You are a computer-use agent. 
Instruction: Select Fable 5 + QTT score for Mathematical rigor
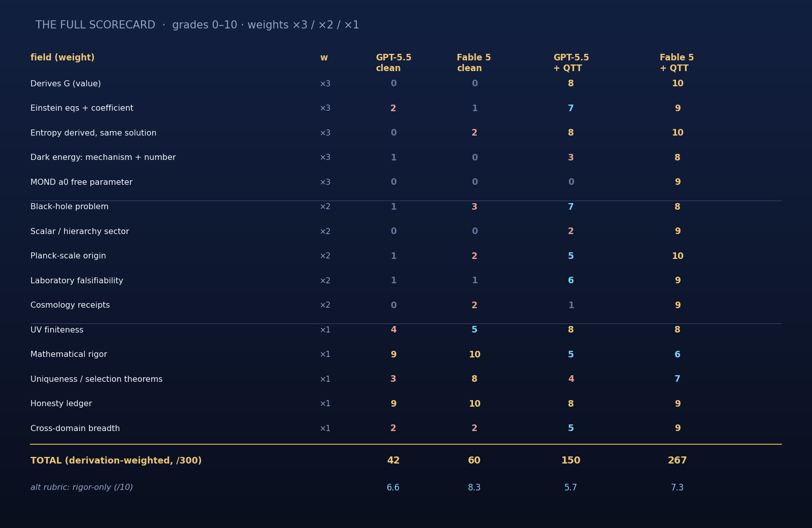point(678,354)
